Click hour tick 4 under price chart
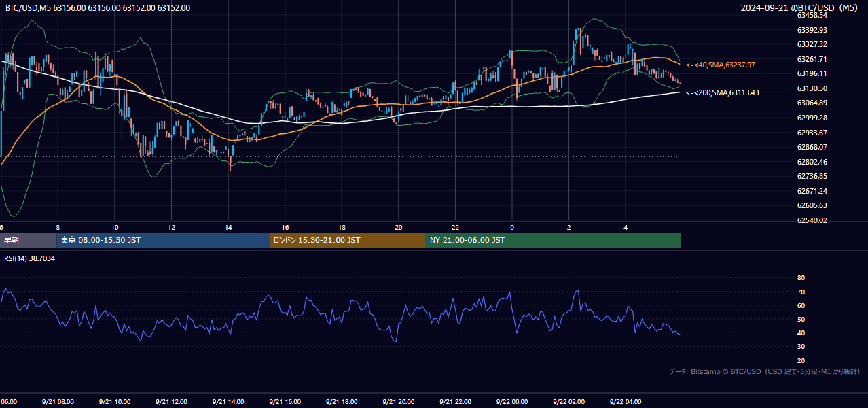Image resolution: width=868 pixels, height=408 pixels. click(x=626, y=227)
